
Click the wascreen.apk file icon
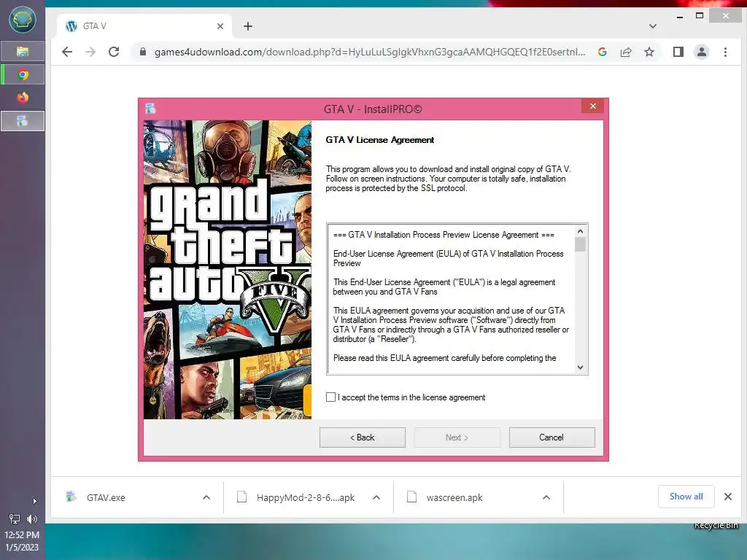click(x=411, y=497)
